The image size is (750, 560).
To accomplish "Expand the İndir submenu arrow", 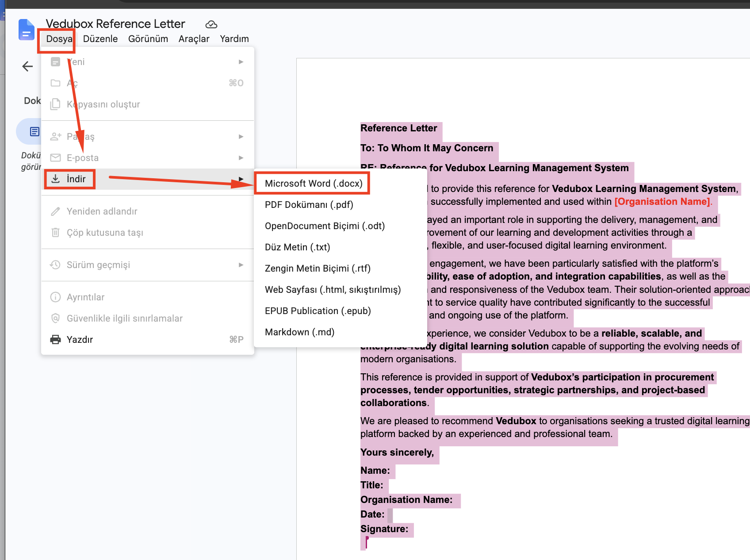I will pos(241,179).
